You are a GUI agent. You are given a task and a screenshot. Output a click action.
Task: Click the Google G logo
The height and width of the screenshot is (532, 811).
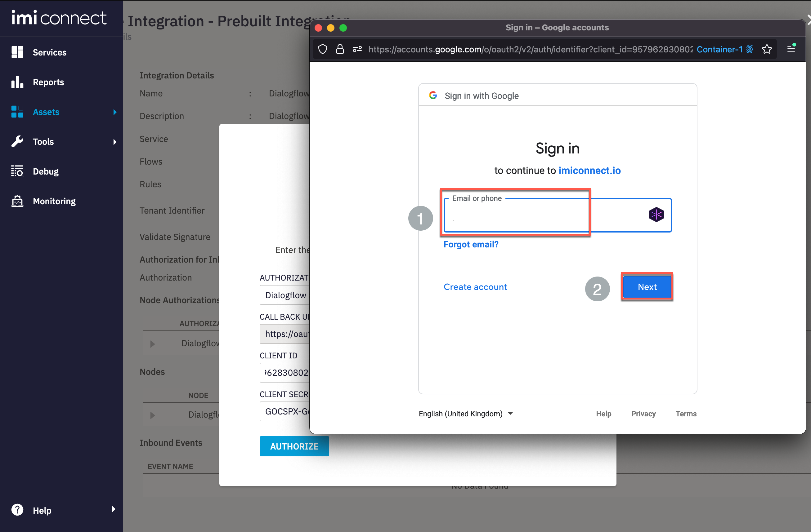433,95
